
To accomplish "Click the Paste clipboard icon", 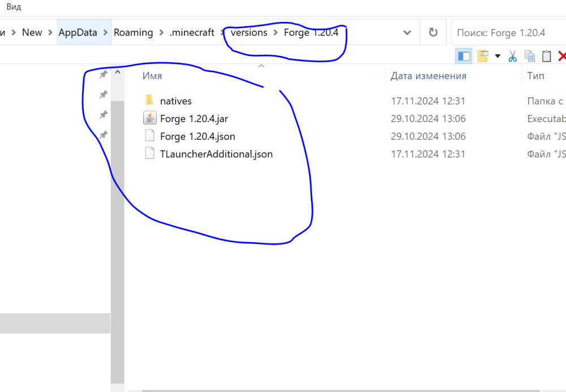I will pyautogui.click(x=547, y=56).
